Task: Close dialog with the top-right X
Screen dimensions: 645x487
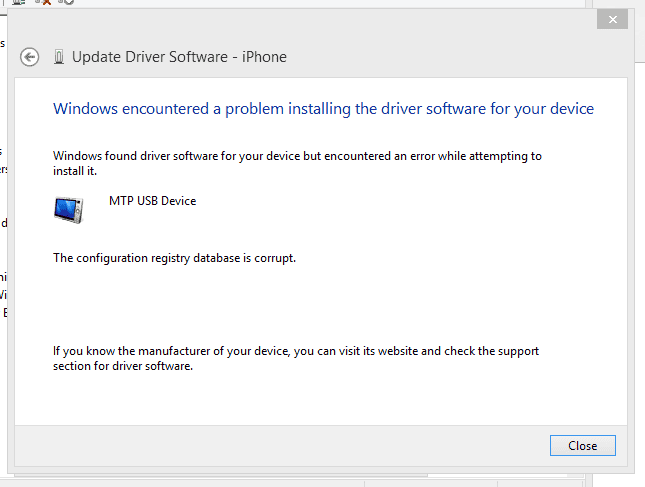Action: [x=613, y=19]
